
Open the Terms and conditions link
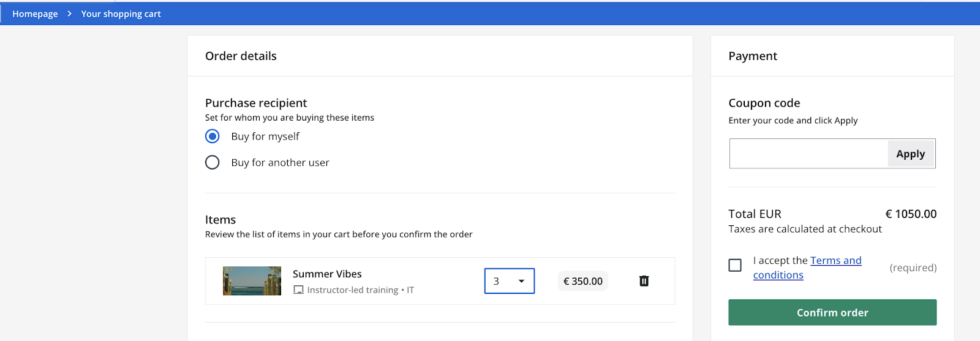pyautogui.click(x=835, y=261)
